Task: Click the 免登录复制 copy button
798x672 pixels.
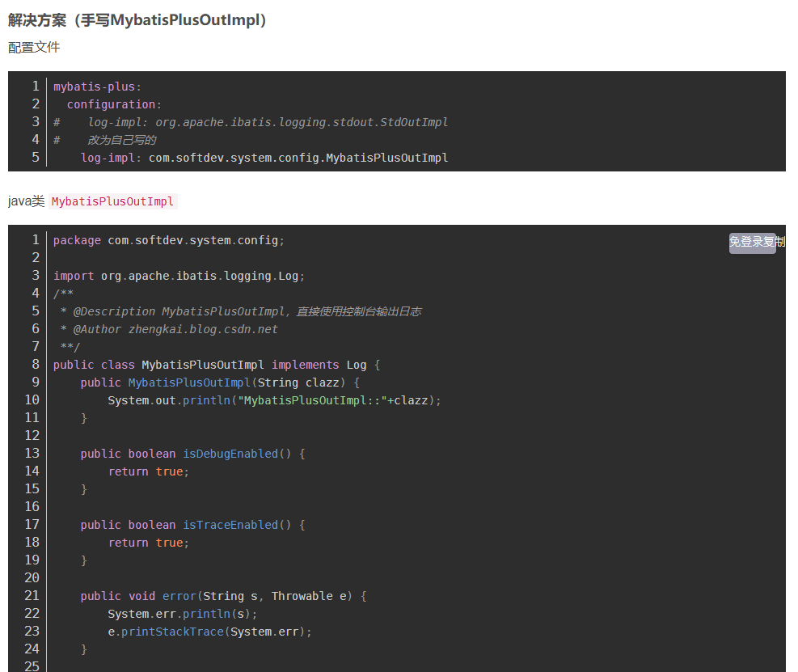Action: 753,243
